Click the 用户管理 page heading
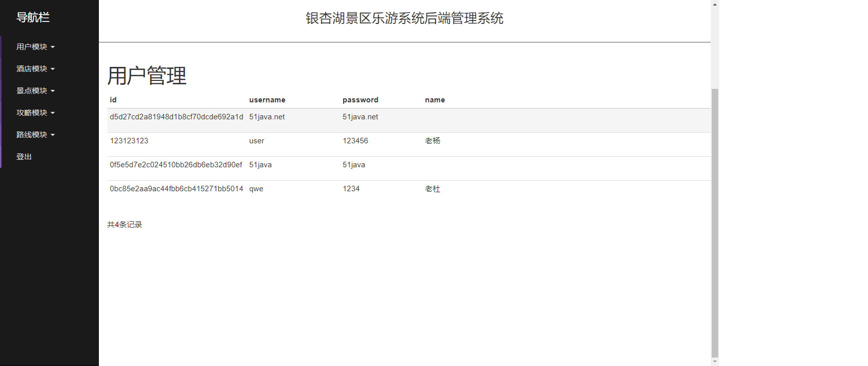 coord(147,76)
